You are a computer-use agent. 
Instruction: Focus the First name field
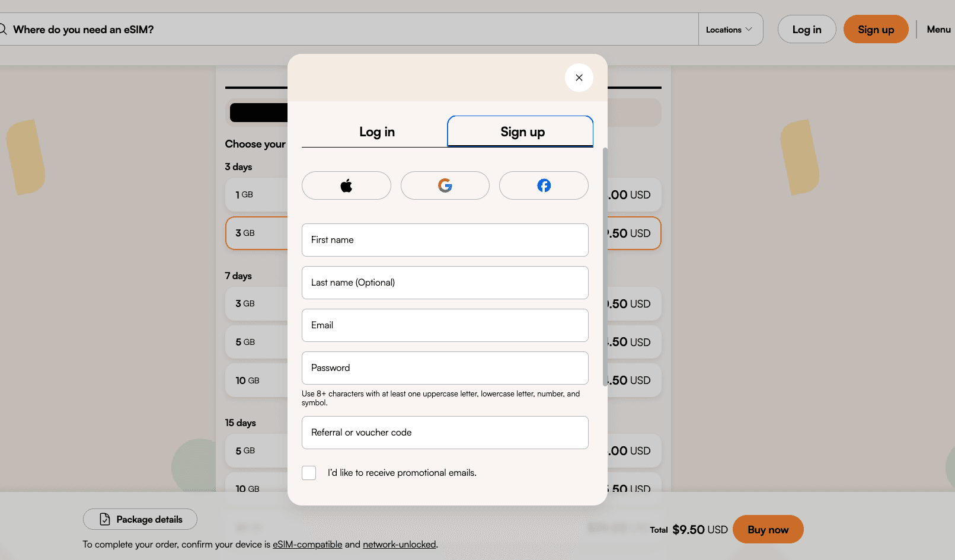(445, 240)
